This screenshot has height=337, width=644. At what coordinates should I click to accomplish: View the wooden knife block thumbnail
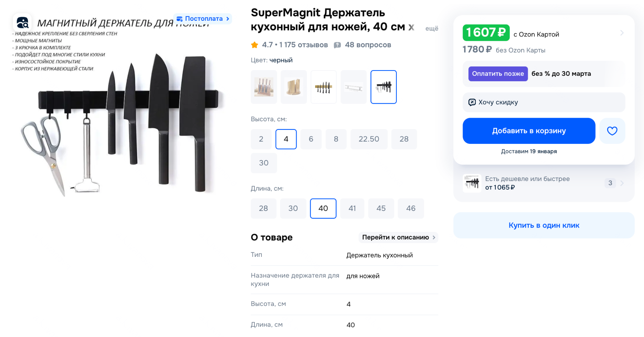pos(293,87)
